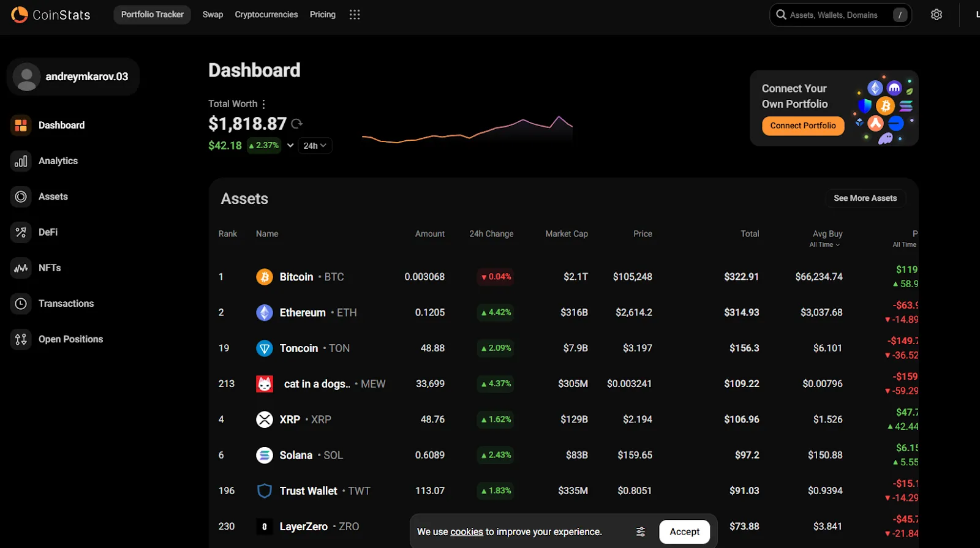Open the Pricing menu item
The image size is (980, 548).
point(323,15)
